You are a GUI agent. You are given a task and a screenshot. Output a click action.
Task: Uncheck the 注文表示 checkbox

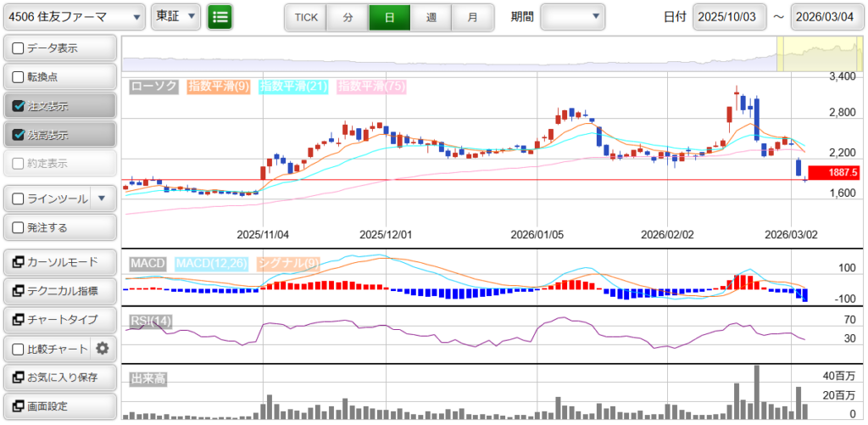point(19,106)
